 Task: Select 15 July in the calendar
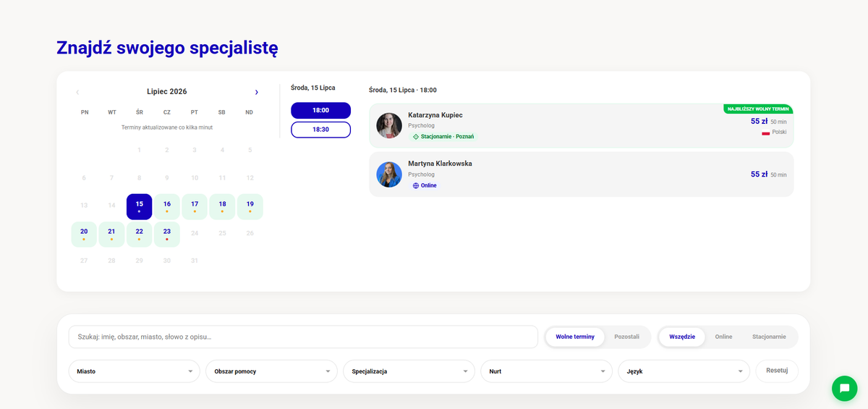[139, 206]
